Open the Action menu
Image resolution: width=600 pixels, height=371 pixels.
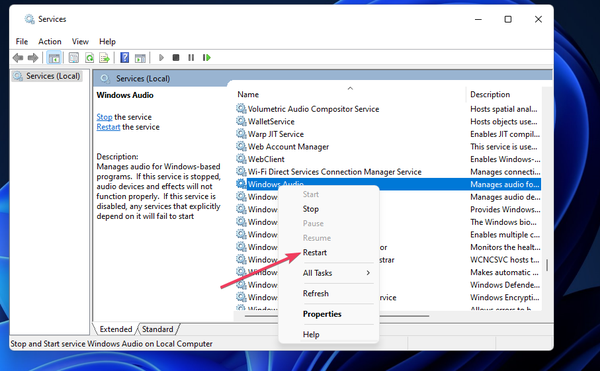[50, 41]
